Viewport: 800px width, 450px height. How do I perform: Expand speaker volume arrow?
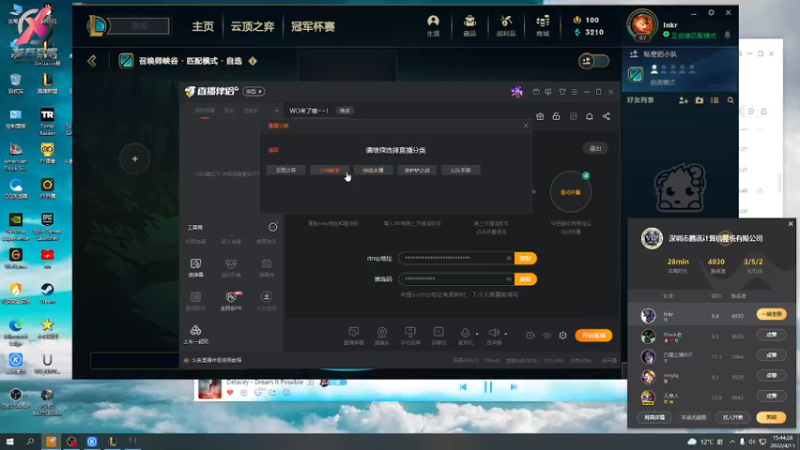coord(506,334)
